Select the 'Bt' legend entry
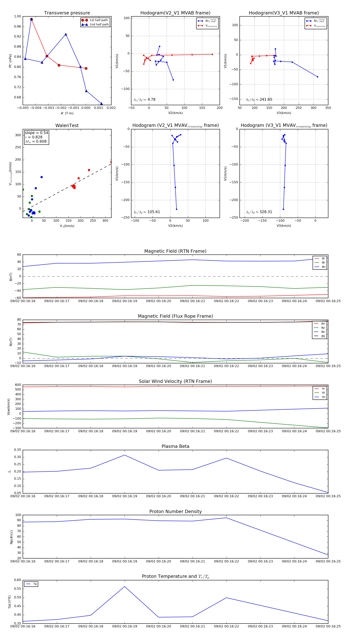This screenshot has height=644, width=351. [x=320, y=262]
